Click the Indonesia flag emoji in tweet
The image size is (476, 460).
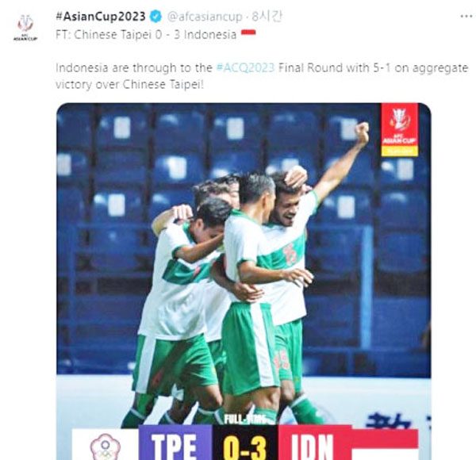click(248, 33)
